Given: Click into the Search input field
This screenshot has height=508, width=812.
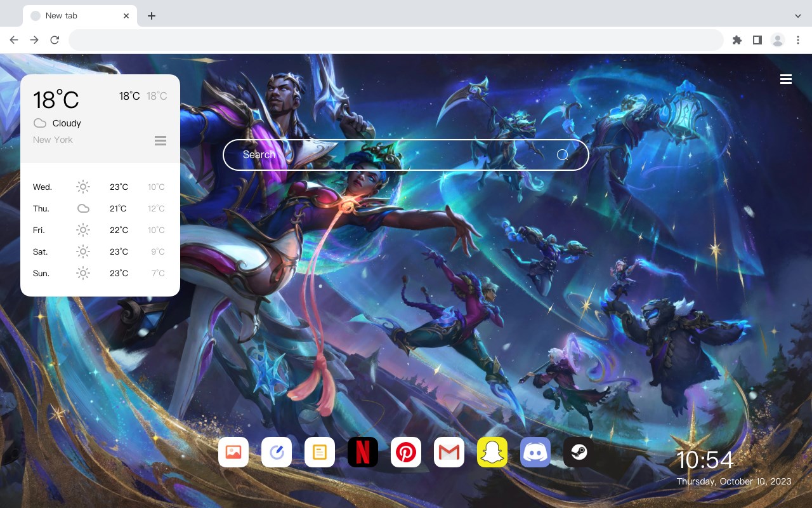Looking at the screenshot, I should (406, 155).
